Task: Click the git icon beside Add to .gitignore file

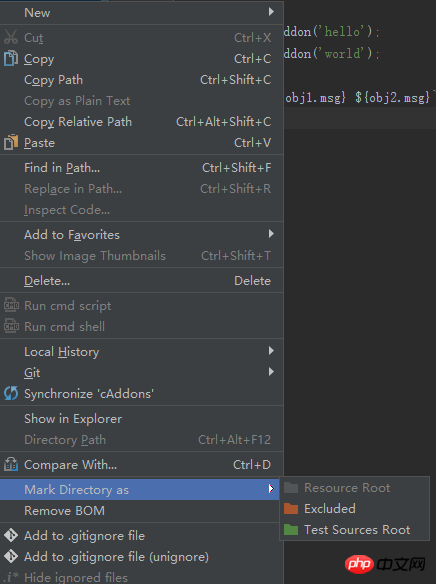Action: tap(11, 535)
